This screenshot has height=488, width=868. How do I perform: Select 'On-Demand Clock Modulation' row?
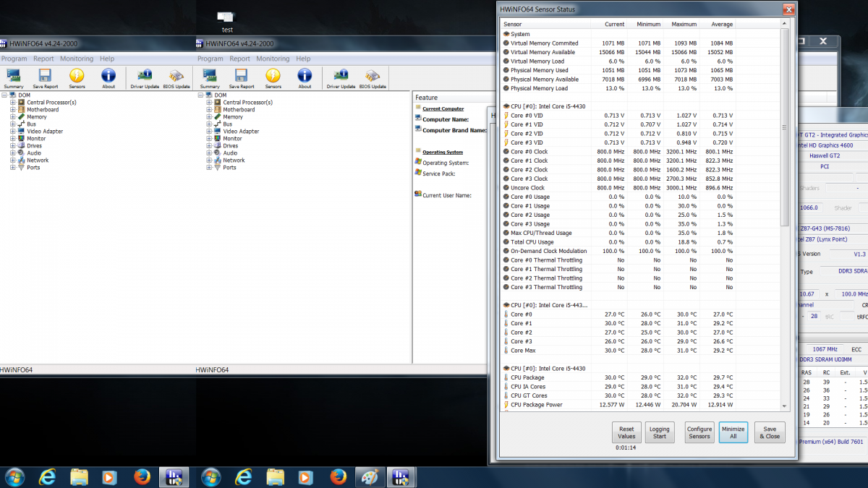point(640,251)
